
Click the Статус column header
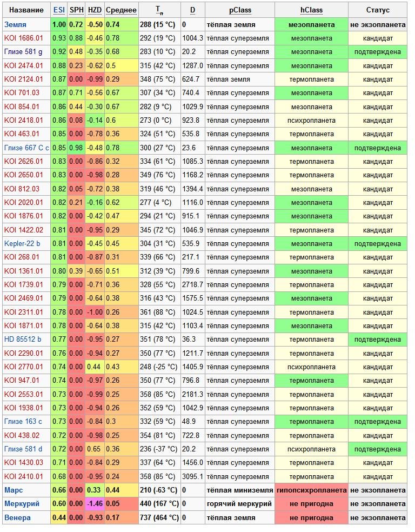[x=378, y=10]
